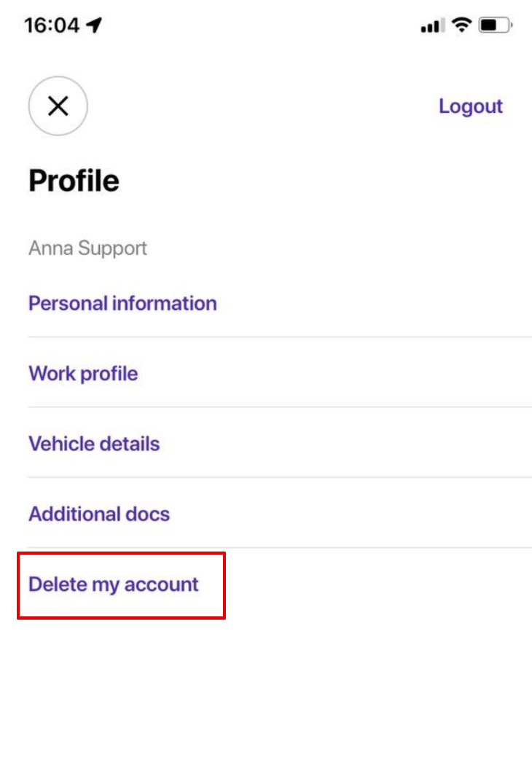The image size is (532, 765).
Task: Open Additional docs
Action: pyautogui.click(x=99, y=514)
